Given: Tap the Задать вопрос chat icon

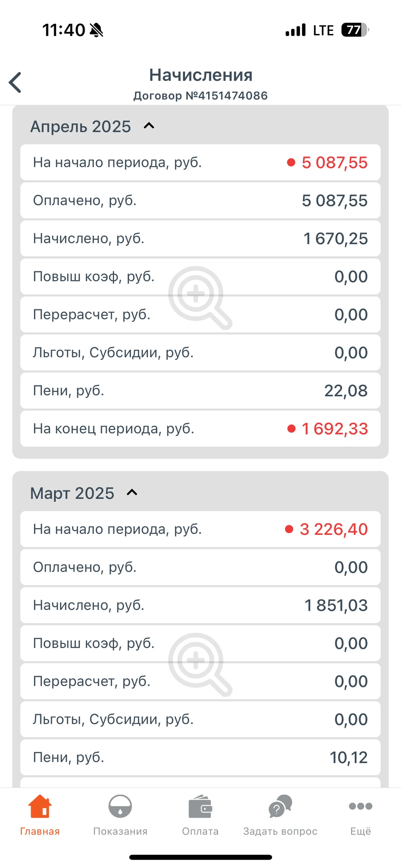Looking at the screenshot, I should (280, 806).
